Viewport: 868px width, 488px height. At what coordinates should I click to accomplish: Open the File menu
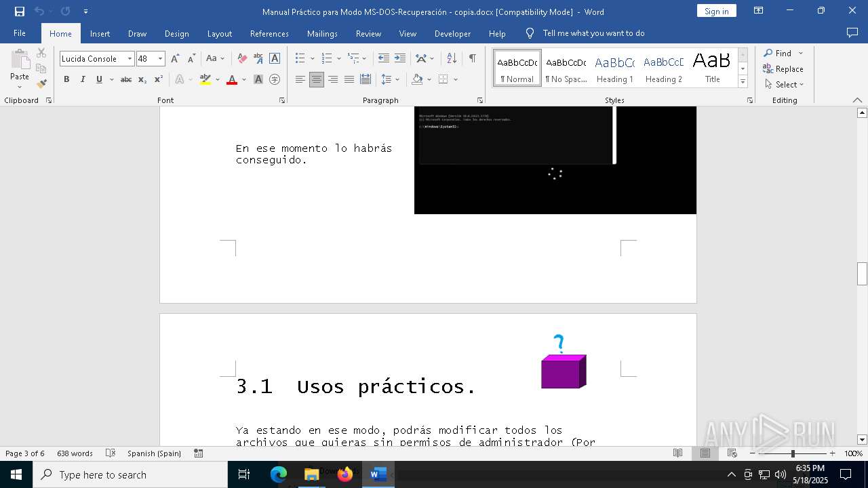click(20, 33)
